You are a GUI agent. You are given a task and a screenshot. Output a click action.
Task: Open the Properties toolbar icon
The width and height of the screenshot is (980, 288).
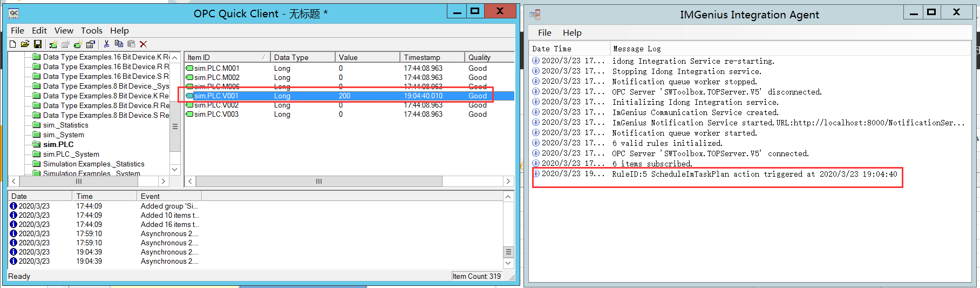coord(91,44)
